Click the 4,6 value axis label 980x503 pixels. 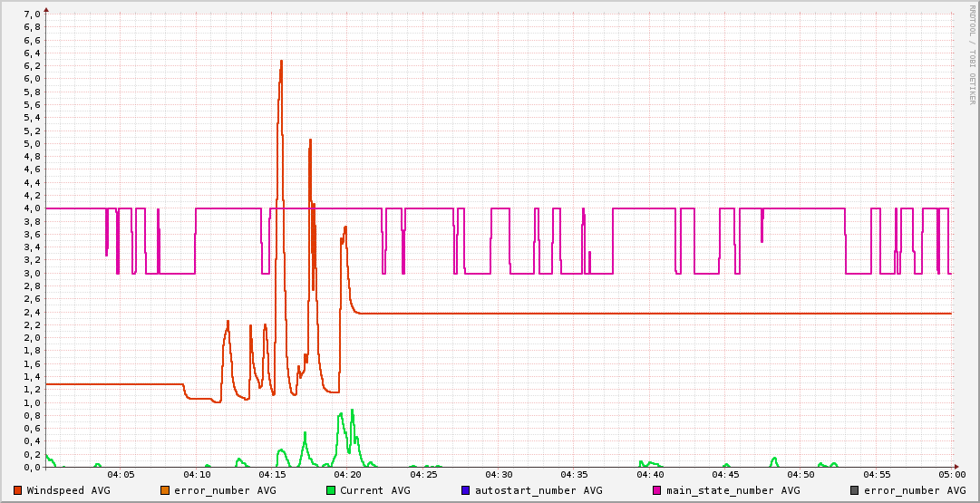[x=32, y=169]
